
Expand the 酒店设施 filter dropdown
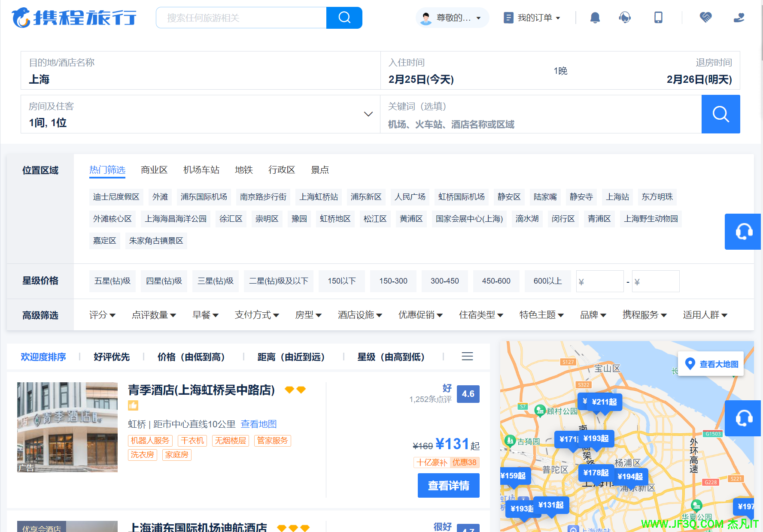pyautogui.click(x=360, y=315)
